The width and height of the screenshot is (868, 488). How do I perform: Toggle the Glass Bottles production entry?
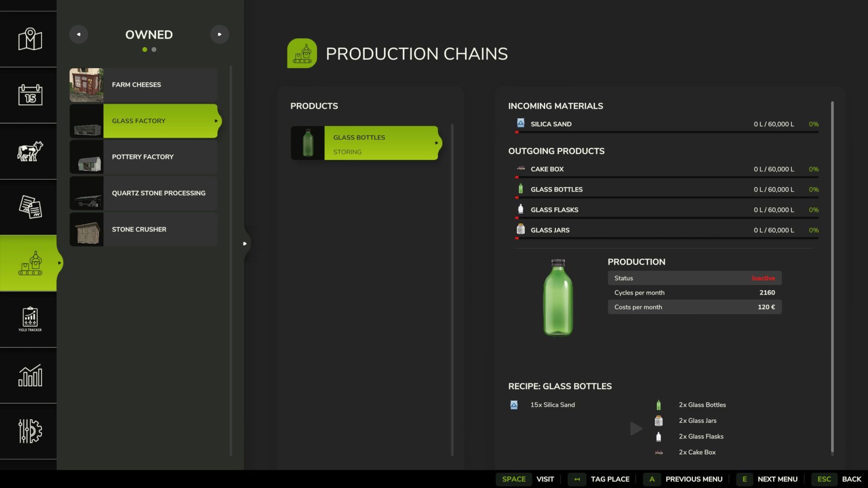click(365, 143)
